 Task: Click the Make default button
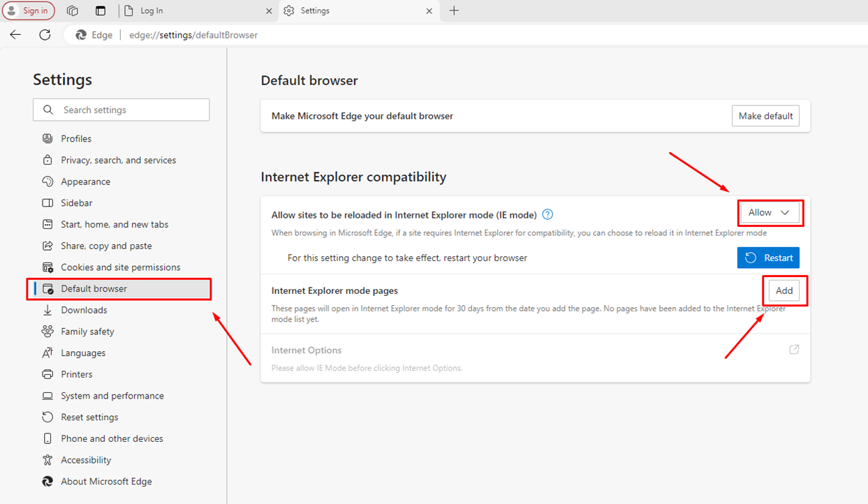coord(765,116)
